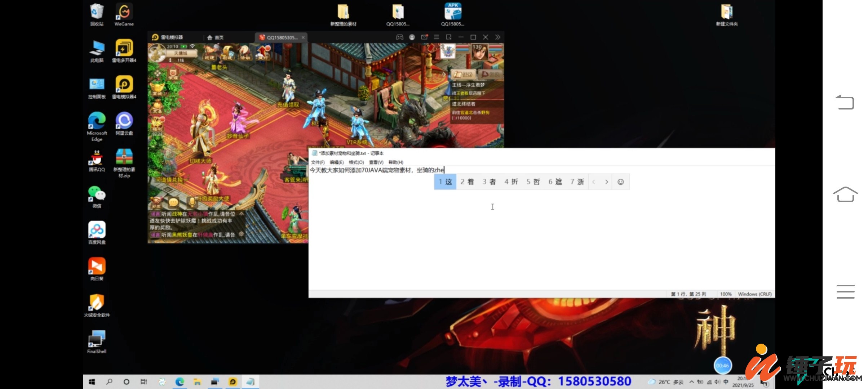This screenshot has height=389, width=868.
Task: Open Task View on the taskbar
Action: [x=144, y=382]
